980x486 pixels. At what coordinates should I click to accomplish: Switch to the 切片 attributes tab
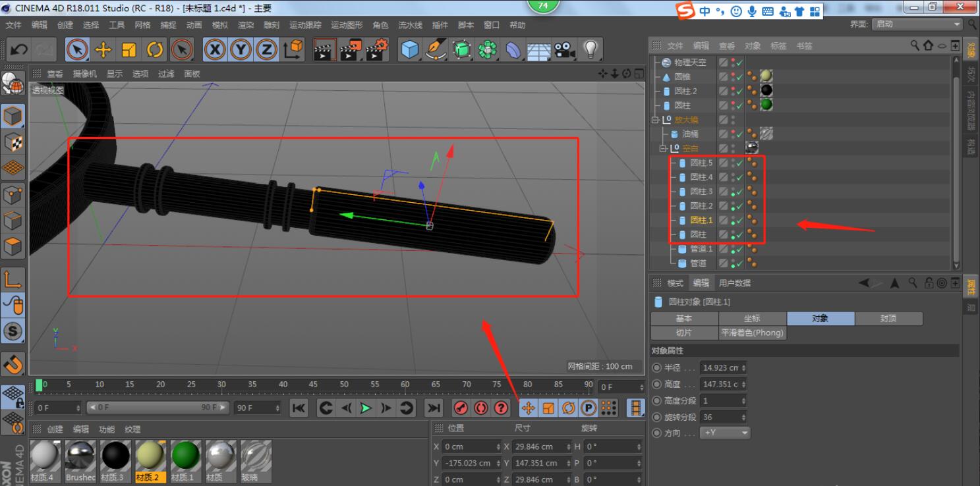click(684, 333)
